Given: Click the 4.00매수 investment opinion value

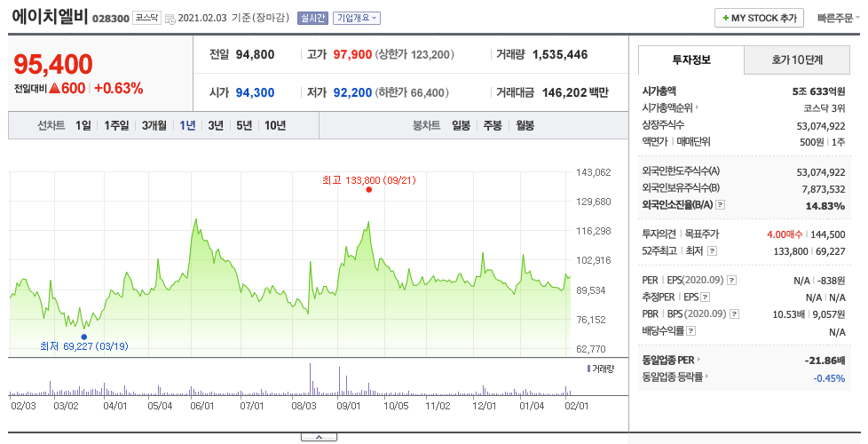Looking at the screenshot, I should tap(785, 234).
